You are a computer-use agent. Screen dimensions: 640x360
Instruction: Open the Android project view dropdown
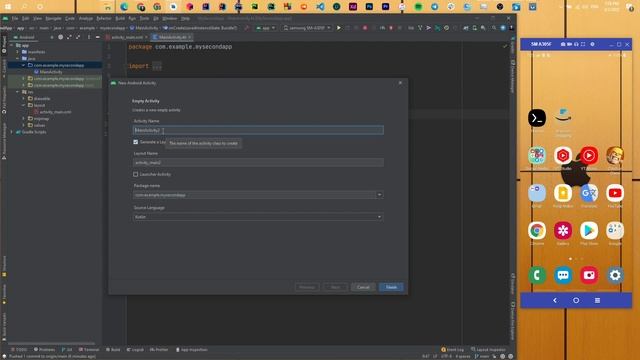25,37
